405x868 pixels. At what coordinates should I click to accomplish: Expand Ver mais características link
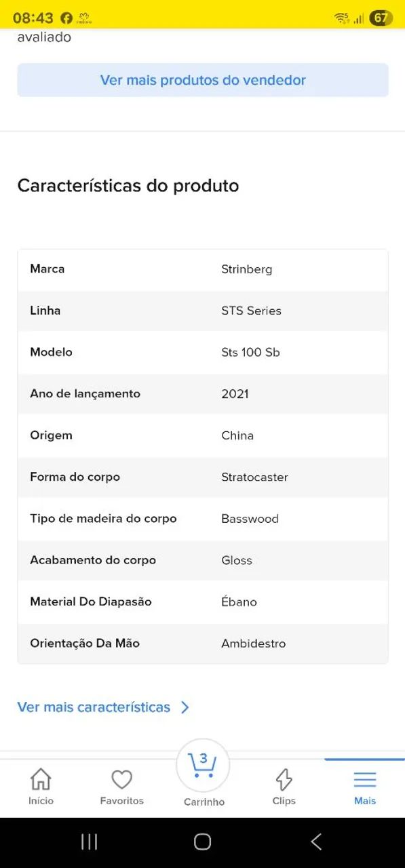coord(94,707)
